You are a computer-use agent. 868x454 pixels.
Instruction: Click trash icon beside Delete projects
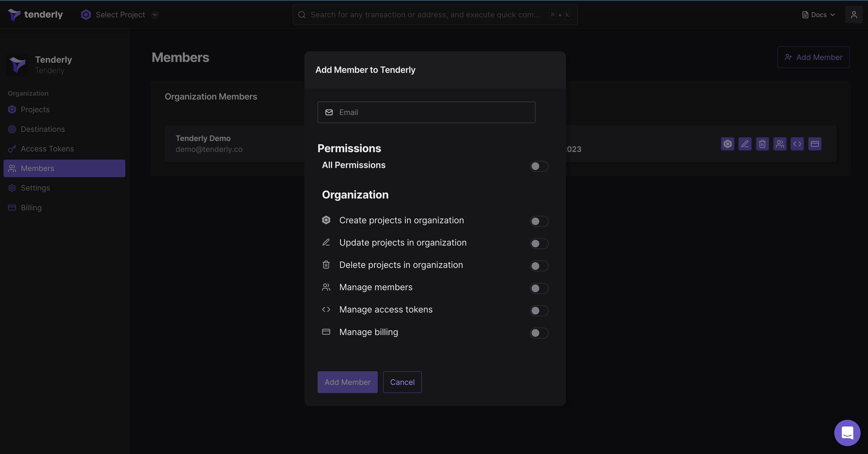click(x=326, y=265)
